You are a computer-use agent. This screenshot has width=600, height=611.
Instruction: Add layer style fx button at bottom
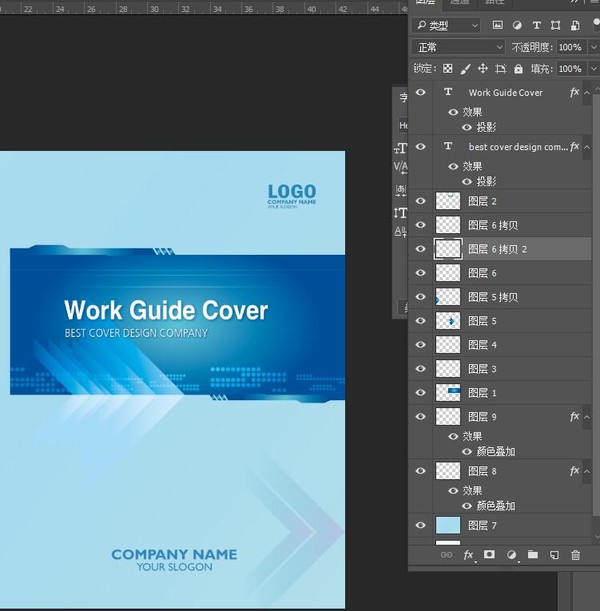(469, 555)
